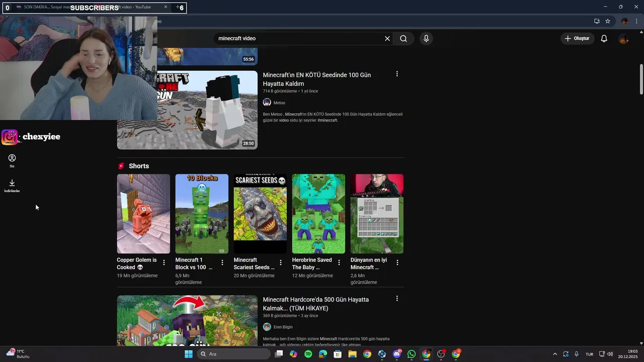
Task: Start voice search with microphone icon
Action: pos(426,39)
